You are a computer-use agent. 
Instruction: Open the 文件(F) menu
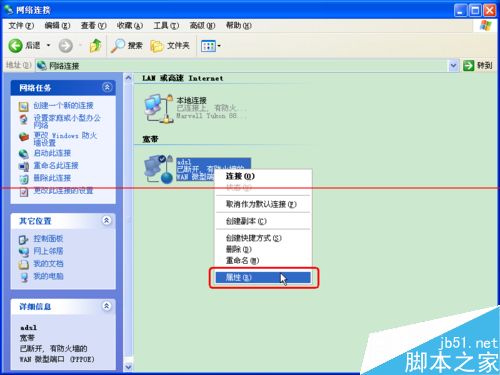point(21,25)
